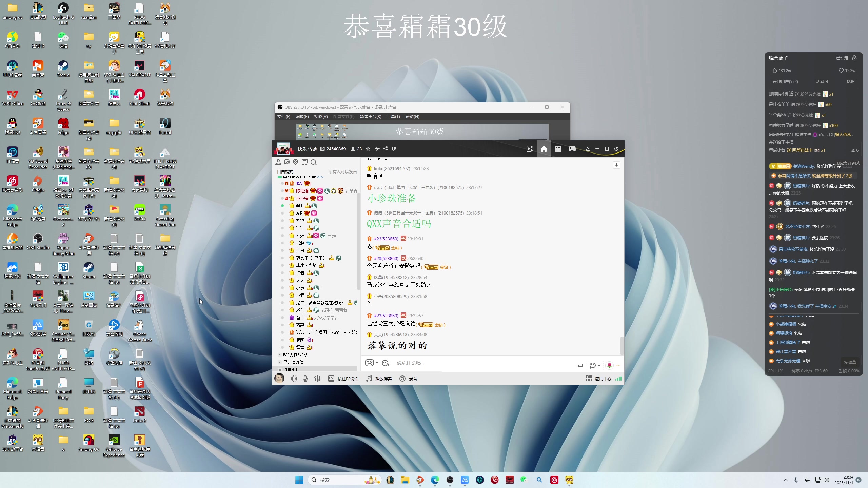
Task: Open the YY channel template list icon
Action: [x=558, y=149]
